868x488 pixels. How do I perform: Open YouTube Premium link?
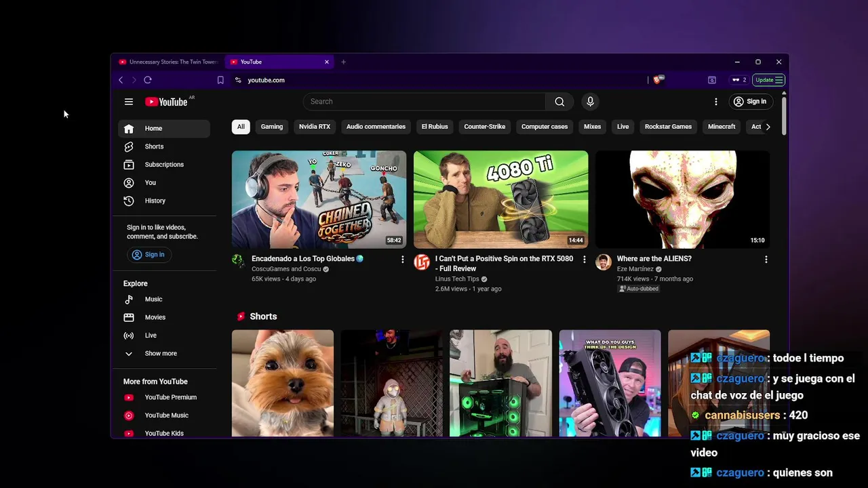pyautogui.click(x=164, y=397)
